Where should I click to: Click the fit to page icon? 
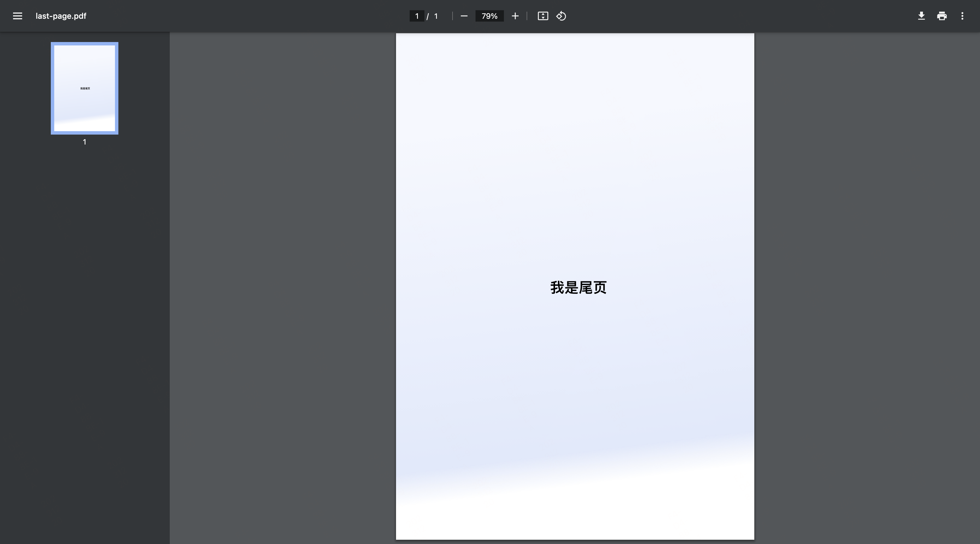point(543,16)
